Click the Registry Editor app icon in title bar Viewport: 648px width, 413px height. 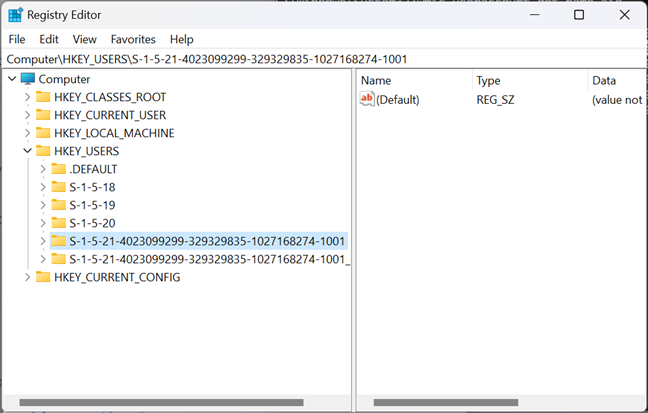(x=15, y=15)
